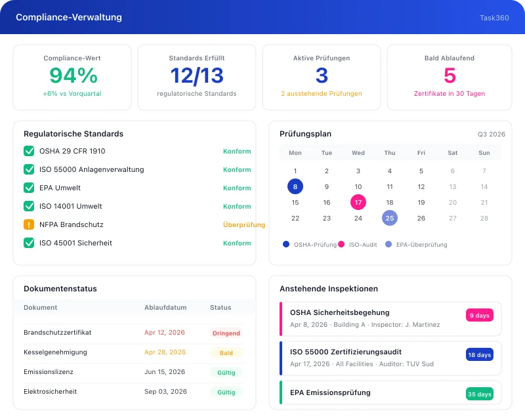Click the 35 days badge
This screenshot has height=420, width=525.
479,394
